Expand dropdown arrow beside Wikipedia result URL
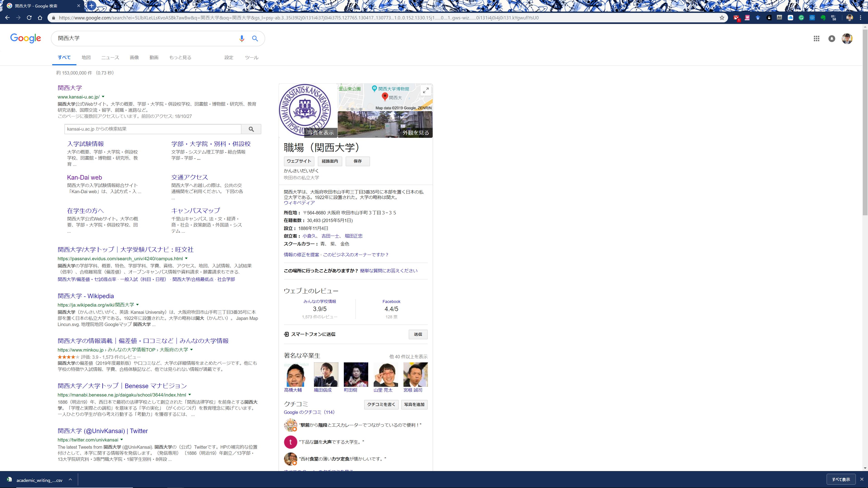 (137, 305)
